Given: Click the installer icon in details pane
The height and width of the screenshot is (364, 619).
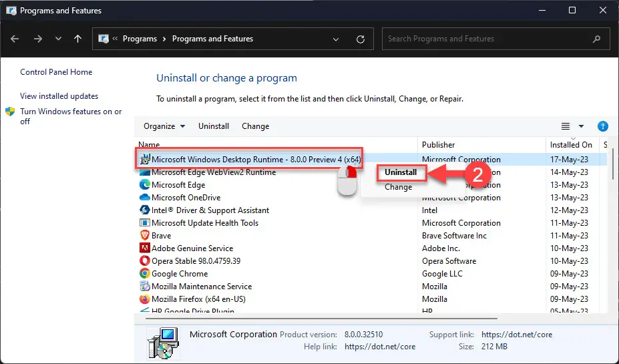Looking at the screenshot, I should tap(163, 343).
